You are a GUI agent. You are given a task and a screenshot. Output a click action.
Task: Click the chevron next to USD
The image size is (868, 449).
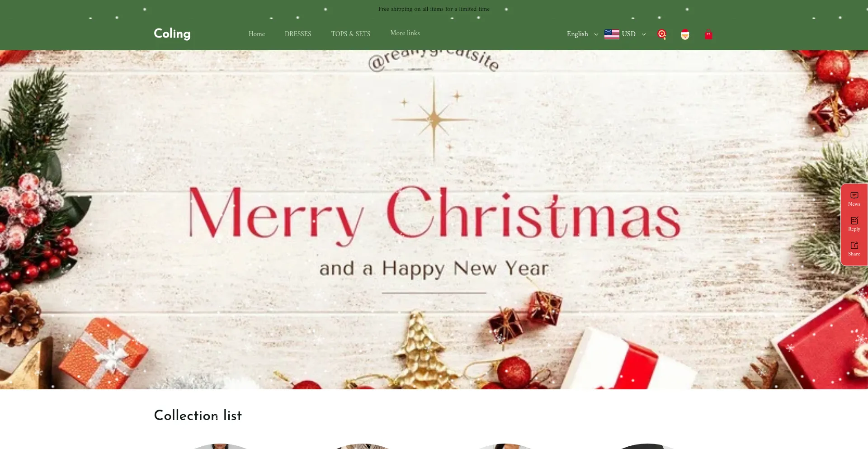(643, 34)
